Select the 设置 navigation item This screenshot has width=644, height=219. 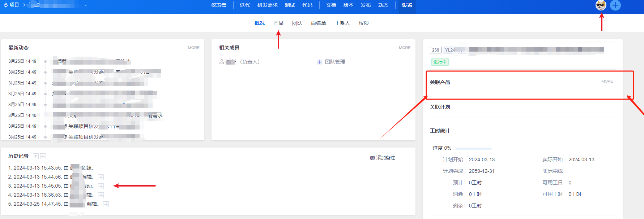pyautogui.click(x=407, y=5)
